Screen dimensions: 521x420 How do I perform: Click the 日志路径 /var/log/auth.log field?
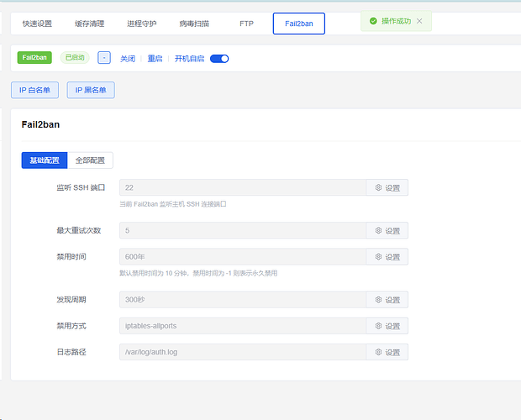pyautogui.click(x=243, y=352)
